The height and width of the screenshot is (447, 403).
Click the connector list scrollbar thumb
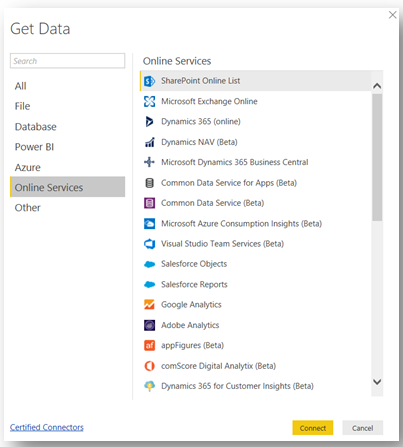coord(377,157)
